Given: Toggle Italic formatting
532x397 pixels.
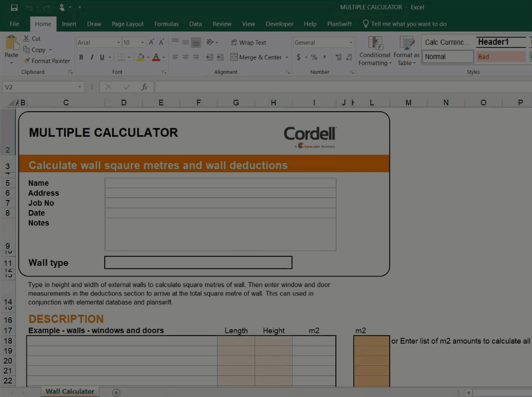Looking at the screenshot, I should click(92, 57).
